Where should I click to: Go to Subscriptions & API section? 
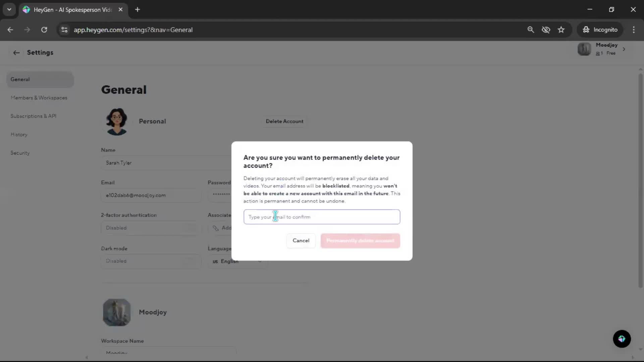34,116
